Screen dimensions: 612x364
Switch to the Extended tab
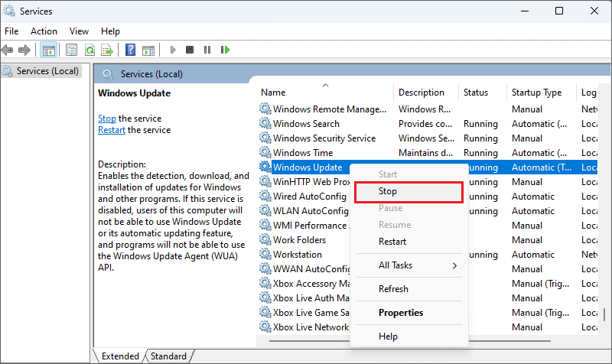[x=120, y=356]
